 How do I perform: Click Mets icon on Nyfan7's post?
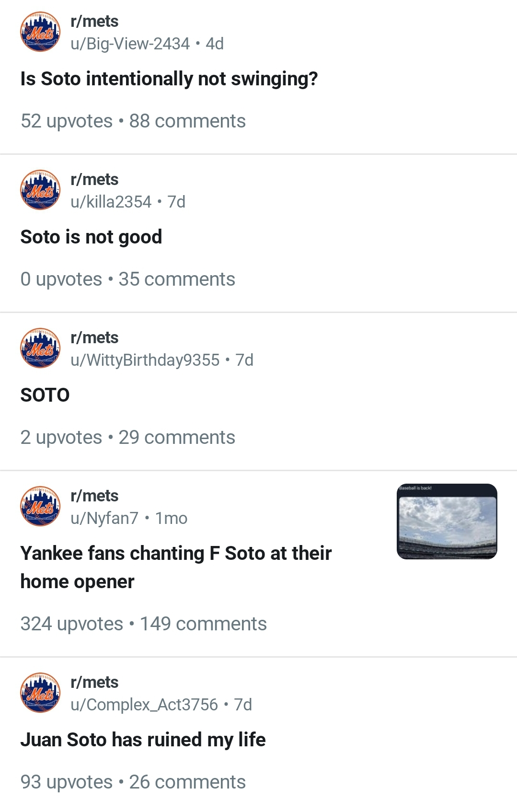pos(40,506)
